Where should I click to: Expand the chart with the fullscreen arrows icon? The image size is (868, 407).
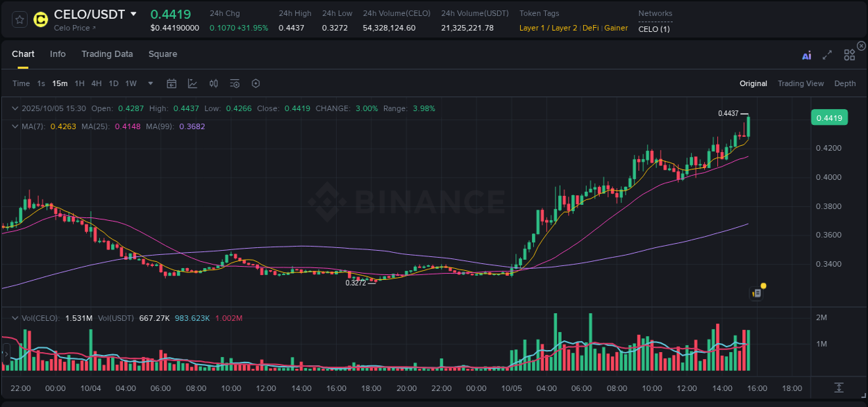[827, 53]
